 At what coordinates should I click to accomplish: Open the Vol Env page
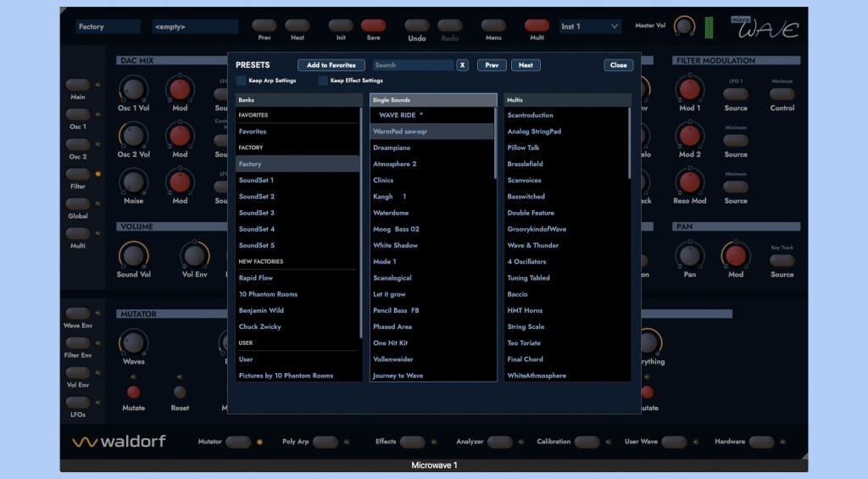[77, 373]
